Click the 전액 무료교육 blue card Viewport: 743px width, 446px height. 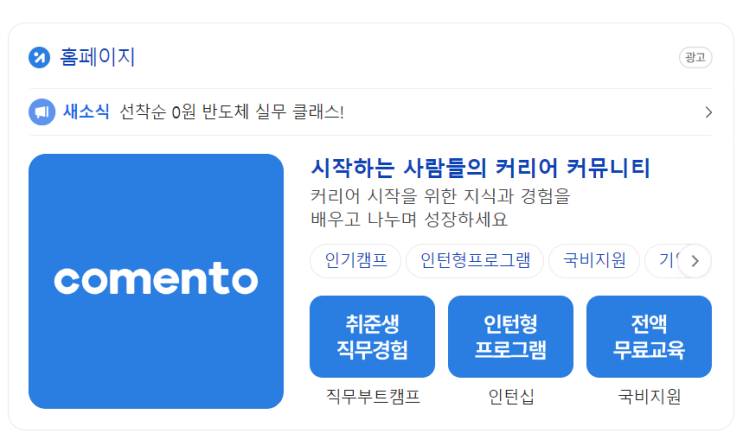[649, 337]
